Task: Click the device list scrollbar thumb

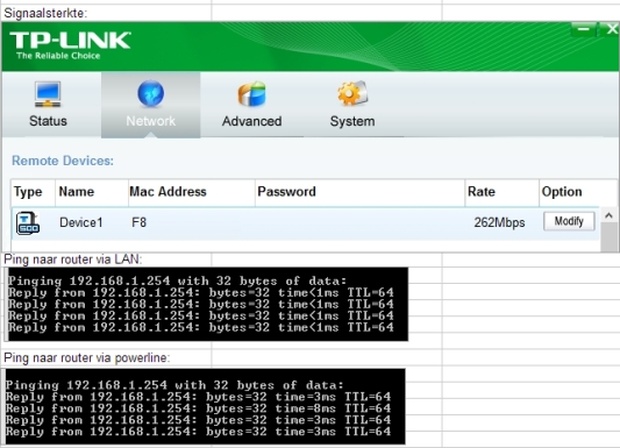Action: point(609,237)
